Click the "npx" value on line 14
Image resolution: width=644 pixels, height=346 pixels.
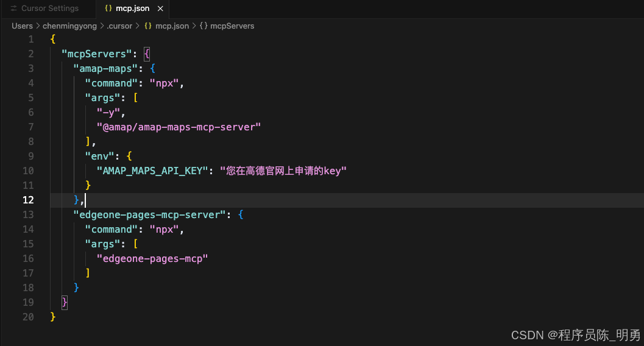tap(165, 229)
